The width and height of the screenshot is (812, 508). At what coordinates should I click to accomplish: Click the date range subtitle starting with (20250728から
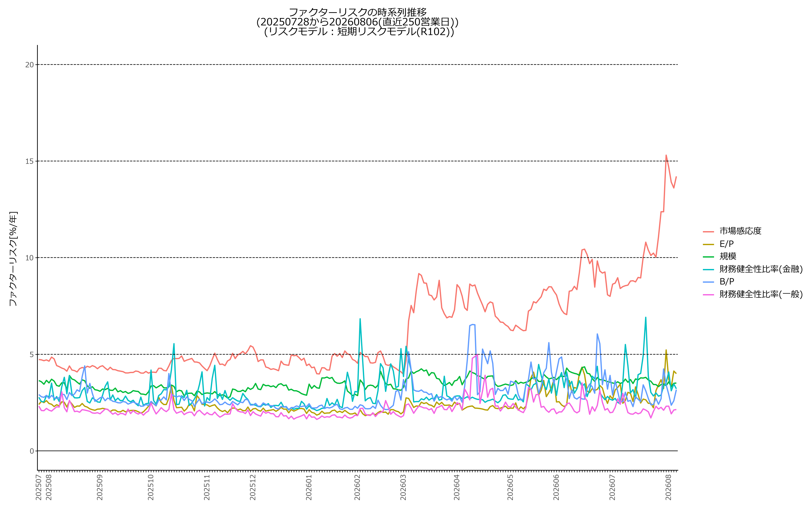(358, 22)
